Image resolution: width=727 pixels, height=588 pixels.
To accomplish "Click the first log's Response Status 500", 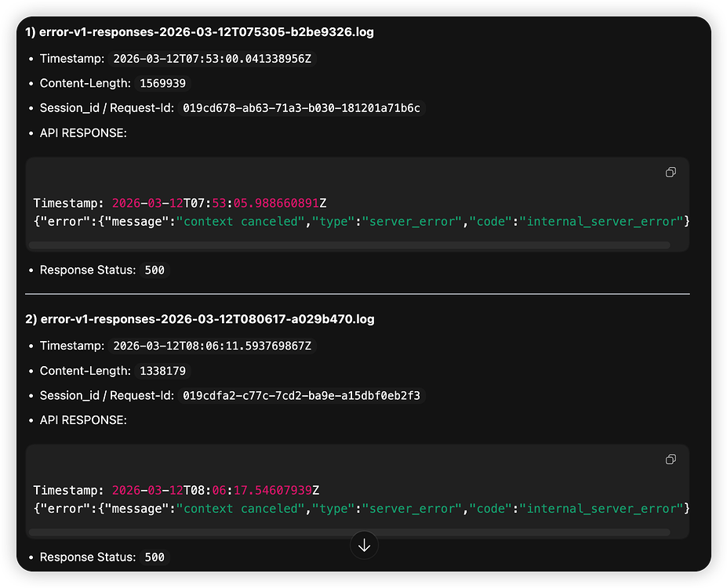I will (154, 270).
